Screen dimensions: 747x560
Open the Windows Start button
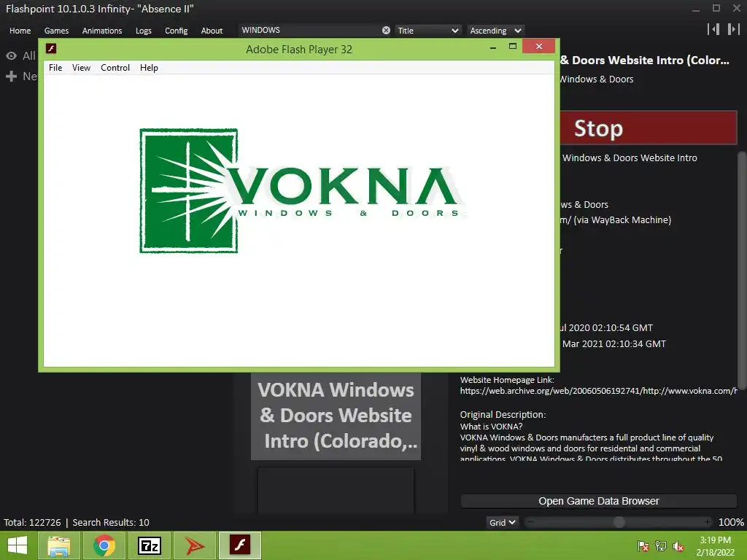coord(18,545)
